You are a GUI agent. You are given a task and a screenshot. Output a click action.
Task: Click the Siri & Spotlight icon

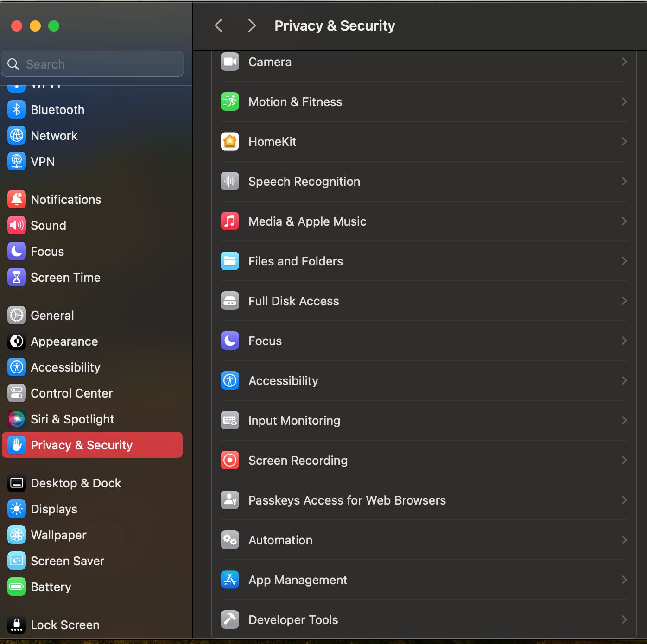click(17, 419)
